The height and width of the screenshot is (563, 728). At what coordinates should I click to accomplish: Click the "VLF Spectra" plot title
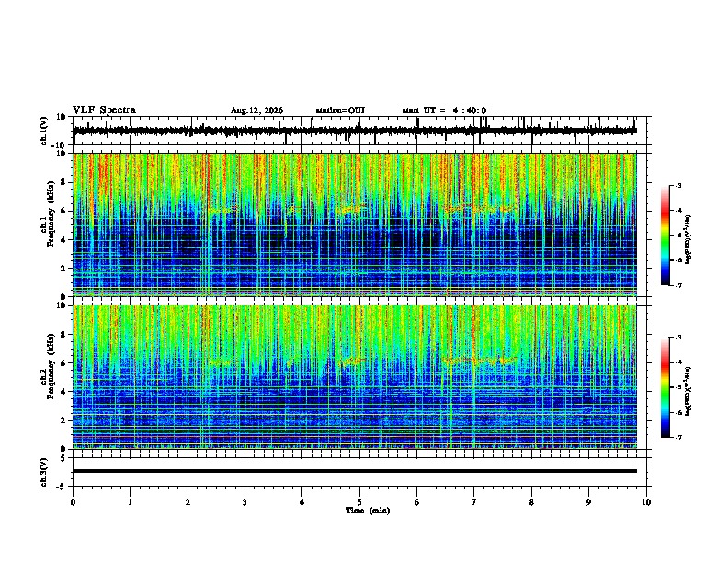[104, 110]
